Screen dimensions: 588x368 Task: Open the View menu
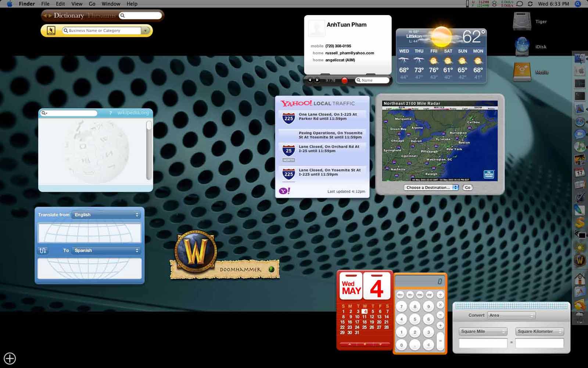click(x=77, y=4)
